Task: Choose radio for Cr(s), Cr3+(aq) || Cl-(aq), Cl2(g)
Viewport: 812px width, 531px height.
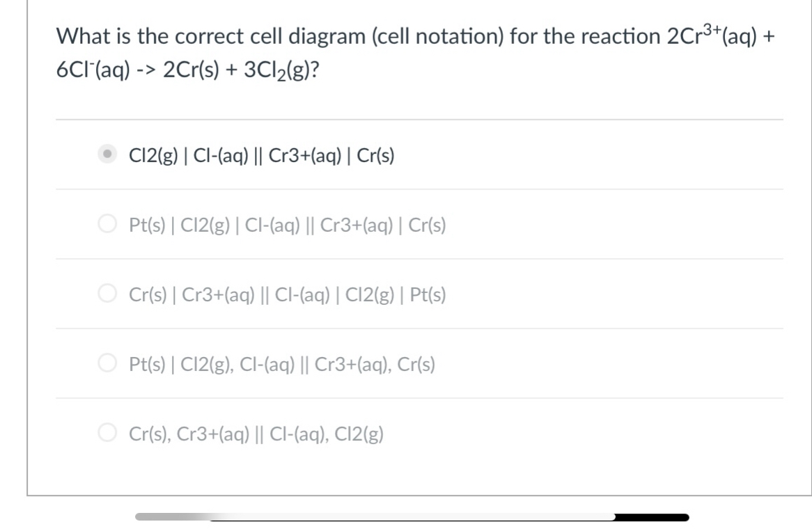Action: [107, 432]
